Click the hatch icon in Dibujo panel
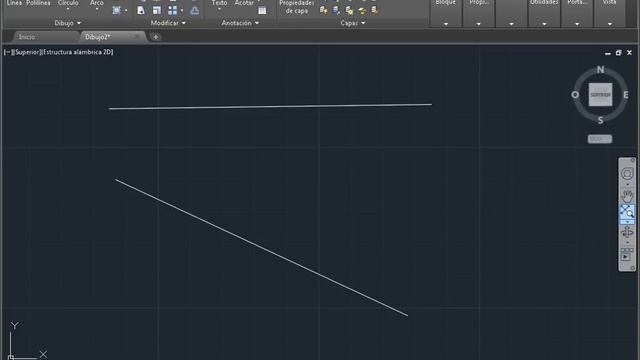 pos(117,10)
